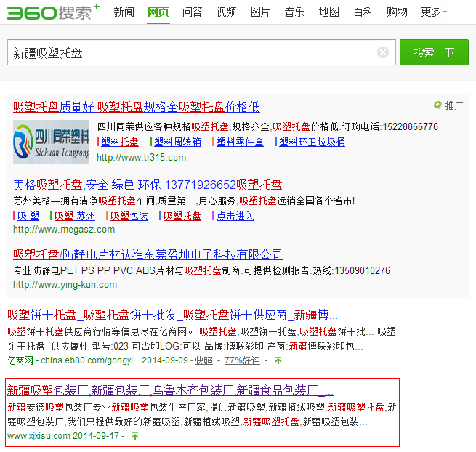Switch to the 新闻 tab
Screen dimensions: 476x452
[124, 12]
